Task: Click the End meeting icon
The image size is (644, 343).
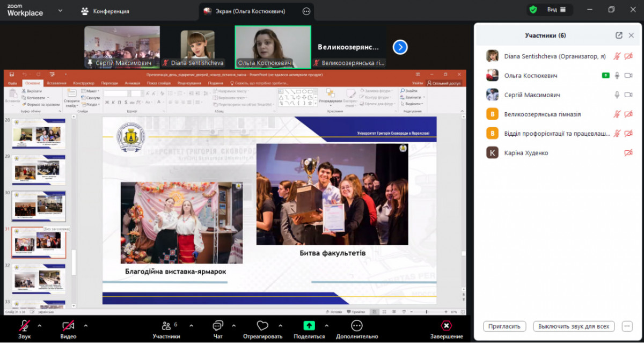Action: pos(447,326)
